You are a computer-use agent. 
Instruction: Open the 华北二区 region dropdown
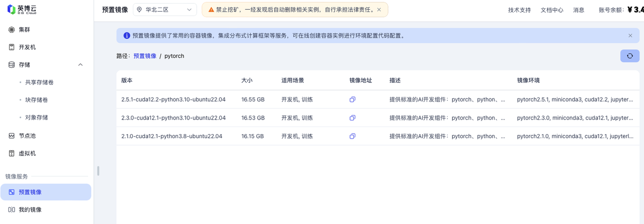pos(165,10)
